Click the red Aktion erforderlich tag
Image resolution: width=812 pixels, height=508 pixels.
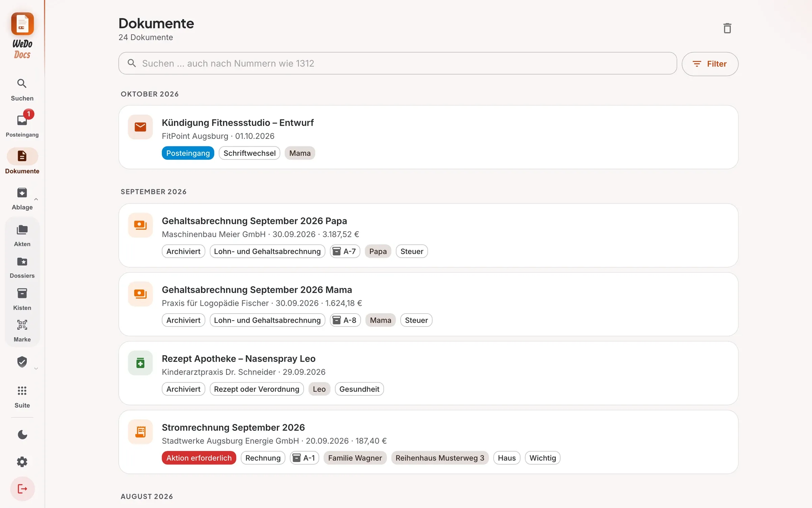click(x=199, y=458)
